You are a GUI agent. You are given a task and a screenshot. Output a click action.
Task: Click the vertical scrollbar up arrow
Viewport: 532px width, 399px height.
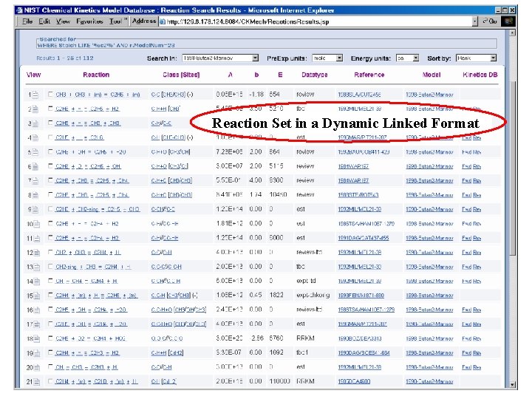click(x=512, y=33)
